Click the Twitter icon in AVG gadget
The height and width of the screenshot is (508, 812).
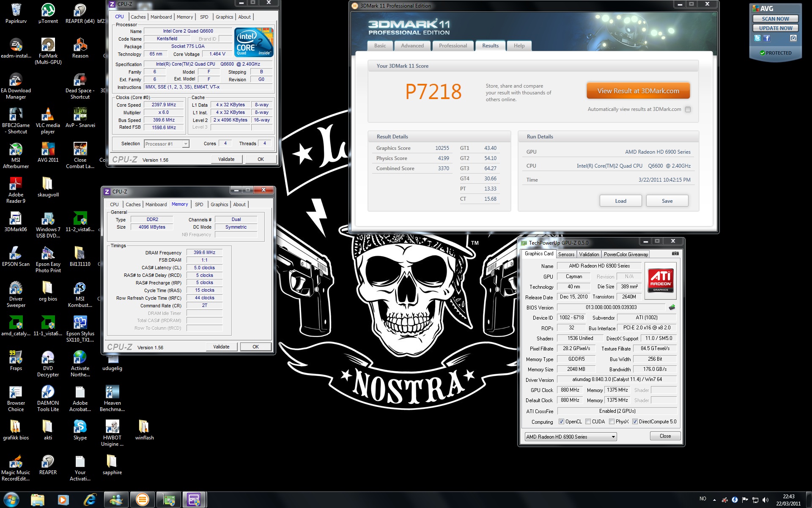(x=757, y=38)
